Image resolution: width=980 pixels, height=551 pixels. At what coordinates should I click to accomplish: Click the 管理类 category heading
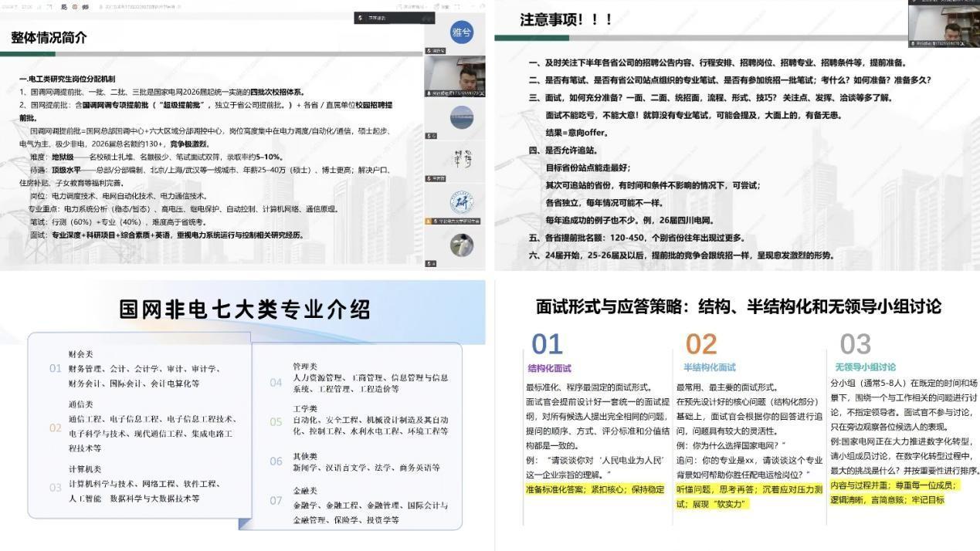tap(305, 366)
